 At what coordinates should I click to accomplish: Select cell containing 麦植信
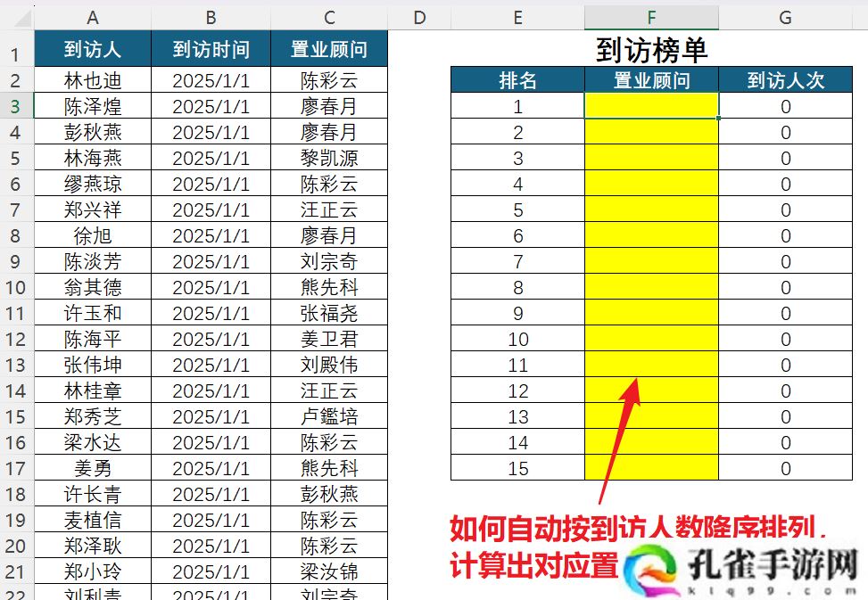coord(93,520)
